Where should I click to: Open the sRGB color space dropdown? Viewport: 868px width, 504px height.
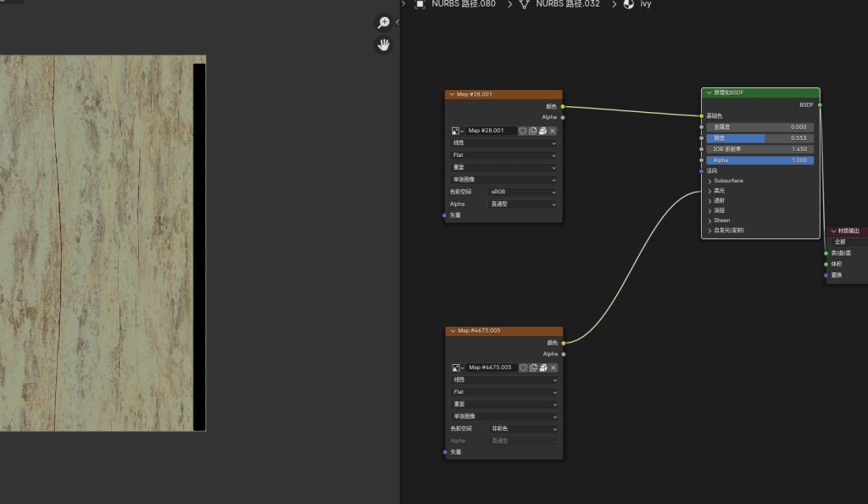tap(522, 192)
